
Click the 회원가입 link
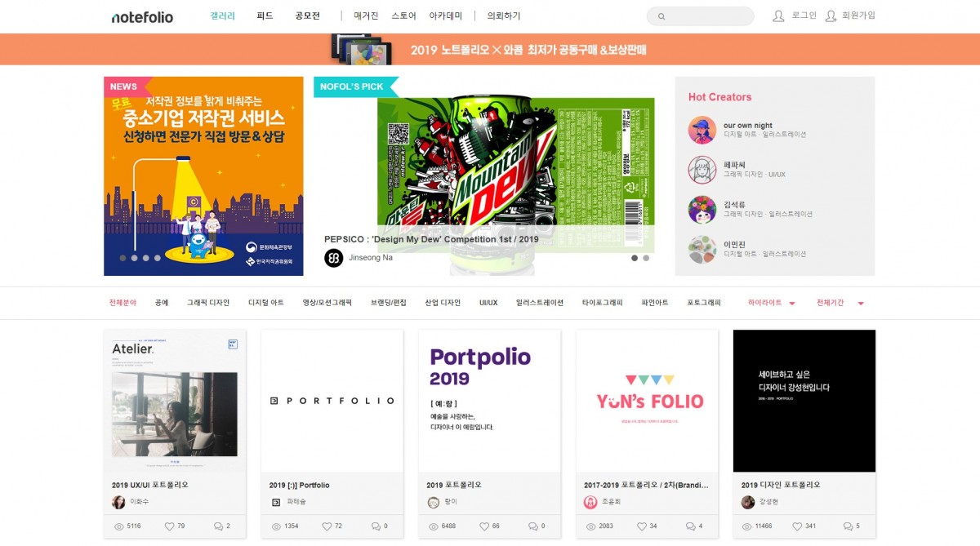(x=858, y=16)
